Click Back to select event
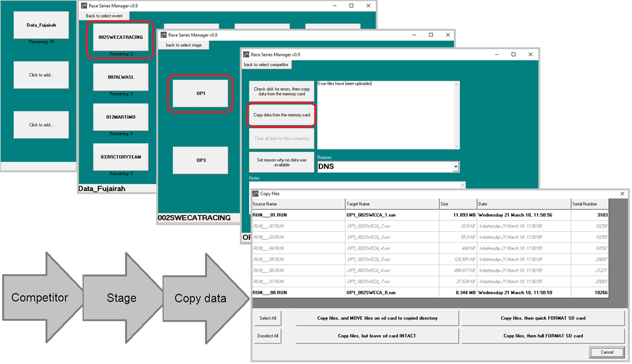Viewport: 632px width, 364px height. click(103, 15)
